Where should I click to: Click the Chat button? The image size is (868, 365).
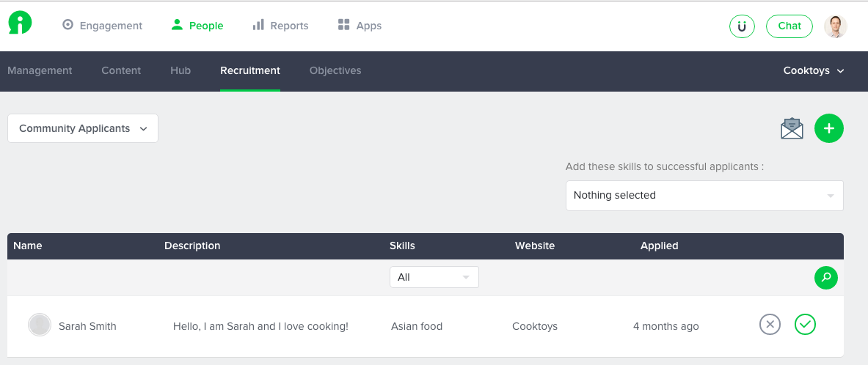point(789,26)
